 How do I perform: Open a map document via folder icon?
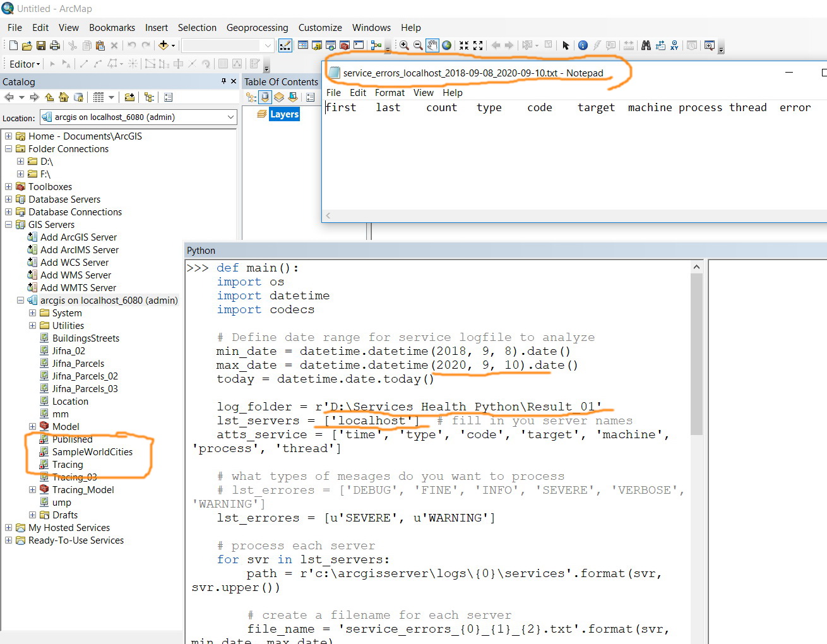[27, 45]
